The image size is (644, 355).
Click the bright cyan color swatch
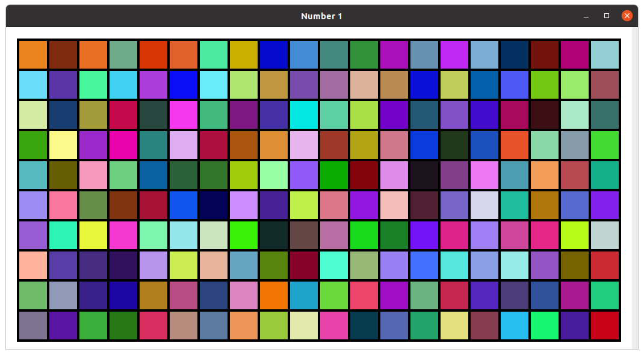(x=304, y=115)
